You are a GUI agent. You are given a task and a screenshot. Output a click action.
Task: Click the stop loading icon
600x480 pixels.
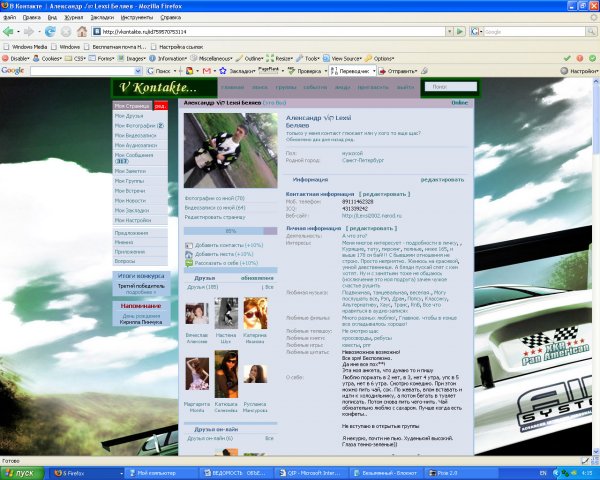(x=66, y=32)
